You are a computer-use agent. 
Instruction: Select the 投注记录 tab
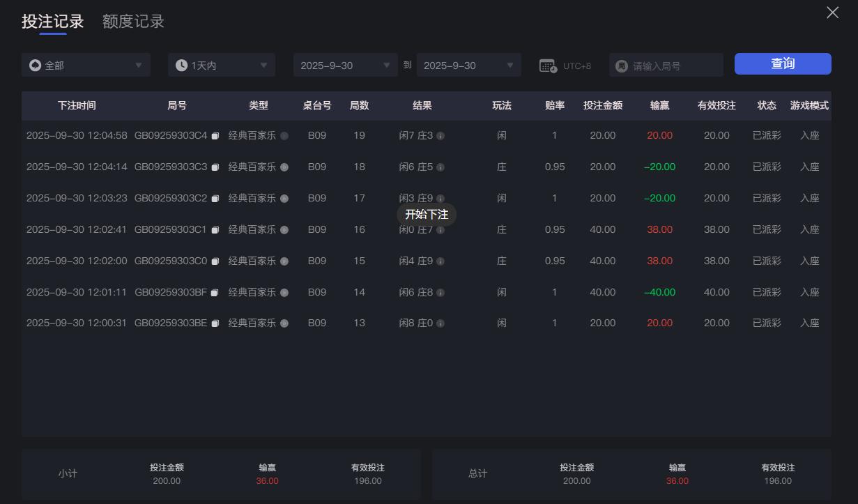pyautogui.click(x=54, y=21)
